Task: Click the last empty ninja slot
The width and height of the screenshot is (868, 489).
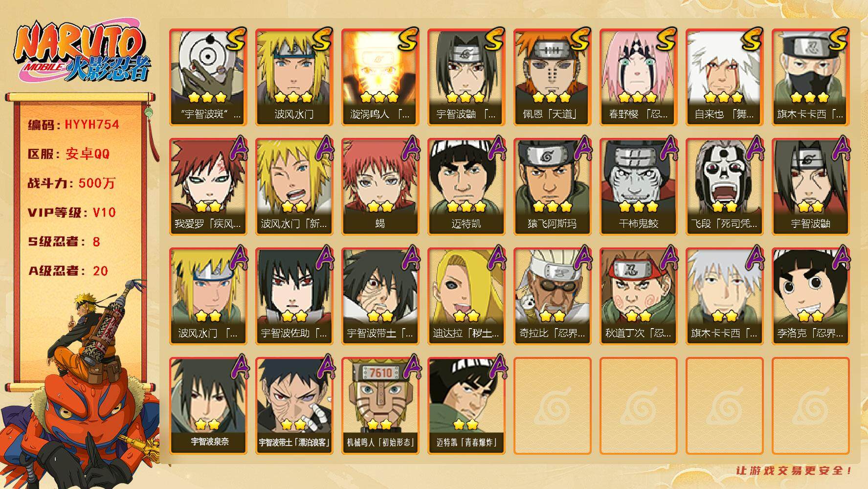Action: pos(810,406)
